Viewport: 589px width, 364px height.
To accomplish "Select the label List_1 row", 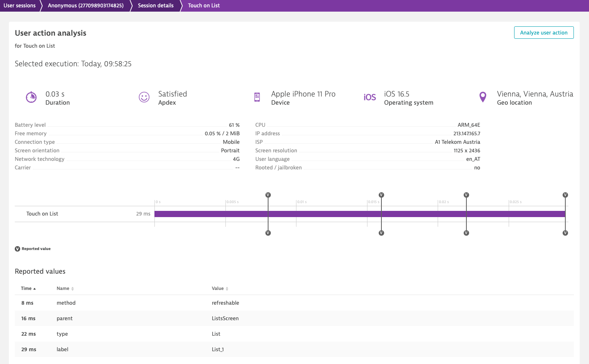I will (294, 349).
